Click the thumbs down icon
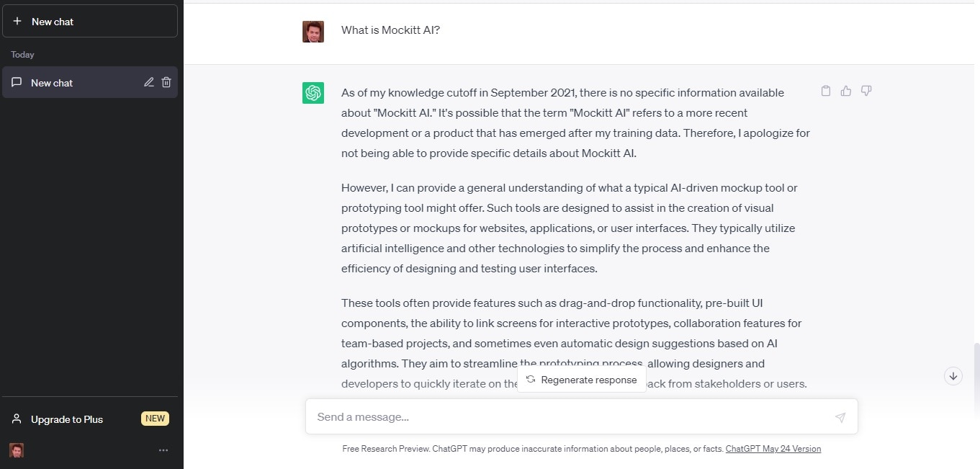Screen dimensions: 980x469 866,91
